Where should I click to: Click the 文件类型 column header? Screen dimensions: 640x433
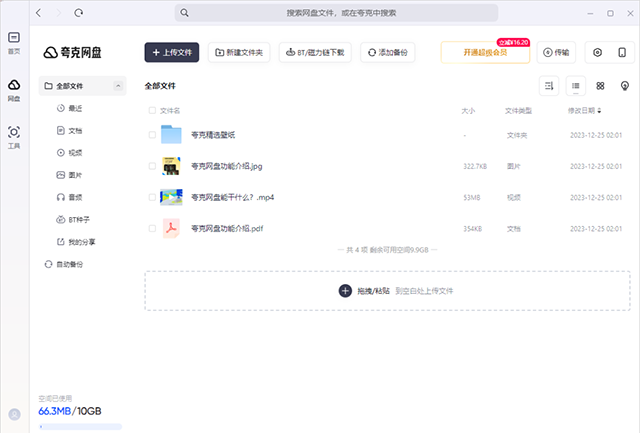click(x=518, y=111)
